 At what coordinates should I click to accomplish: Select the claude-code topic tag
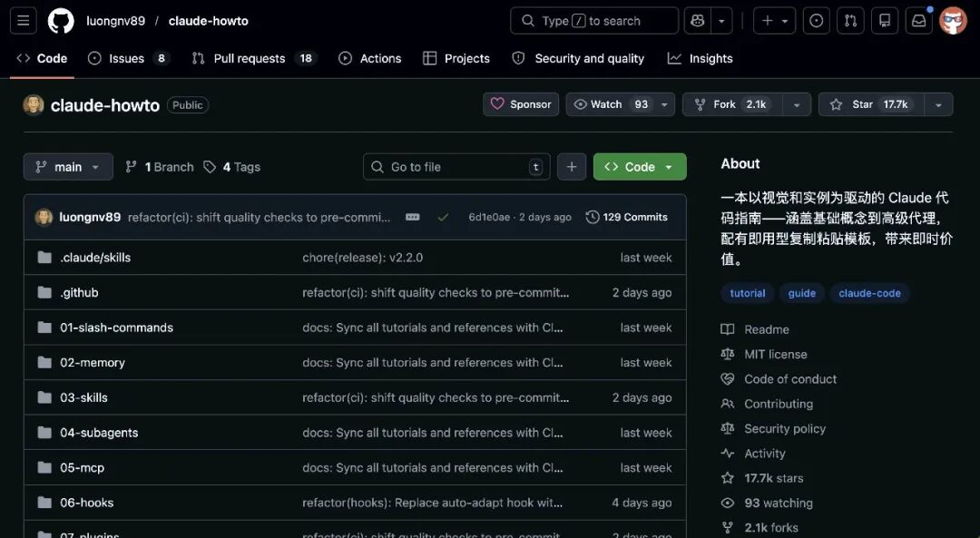coord(869,293)
